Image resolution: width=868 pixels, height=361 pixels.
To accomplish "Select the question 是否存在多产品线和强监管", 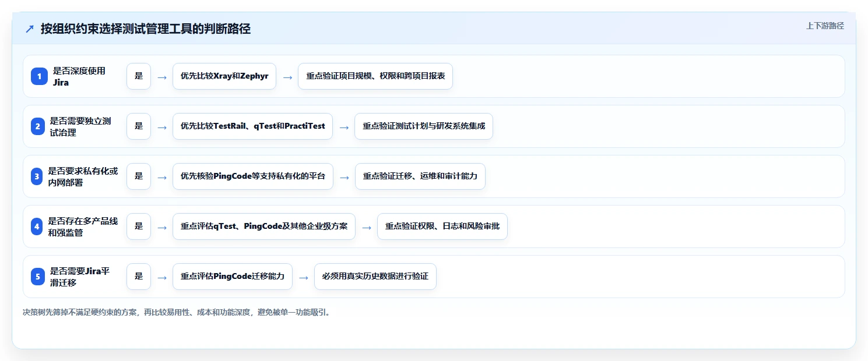I will (x=83, y=226).
